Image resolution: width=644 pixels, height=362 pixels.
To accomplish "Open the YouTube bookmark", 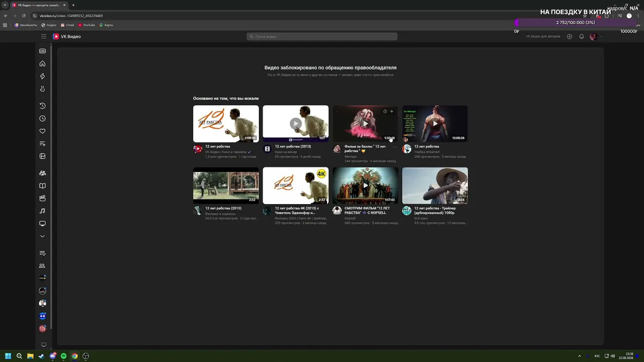I will [x=87, y=25].
